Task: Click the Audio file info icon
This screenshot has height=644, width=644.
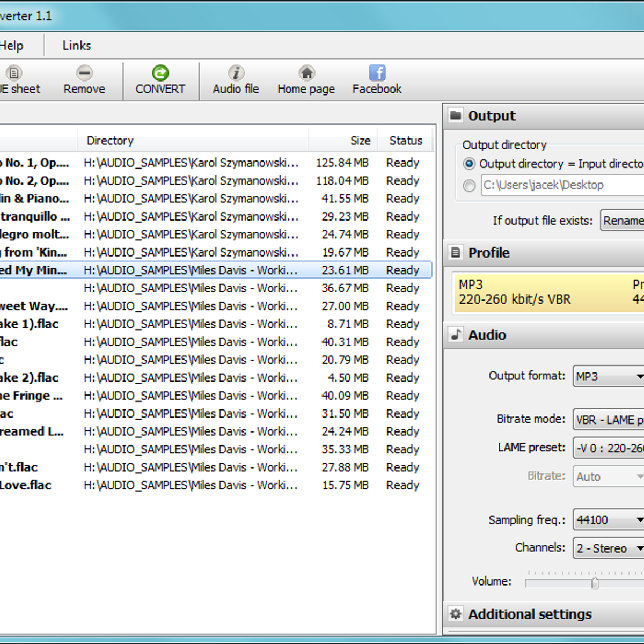Action: tap(236, 73)
